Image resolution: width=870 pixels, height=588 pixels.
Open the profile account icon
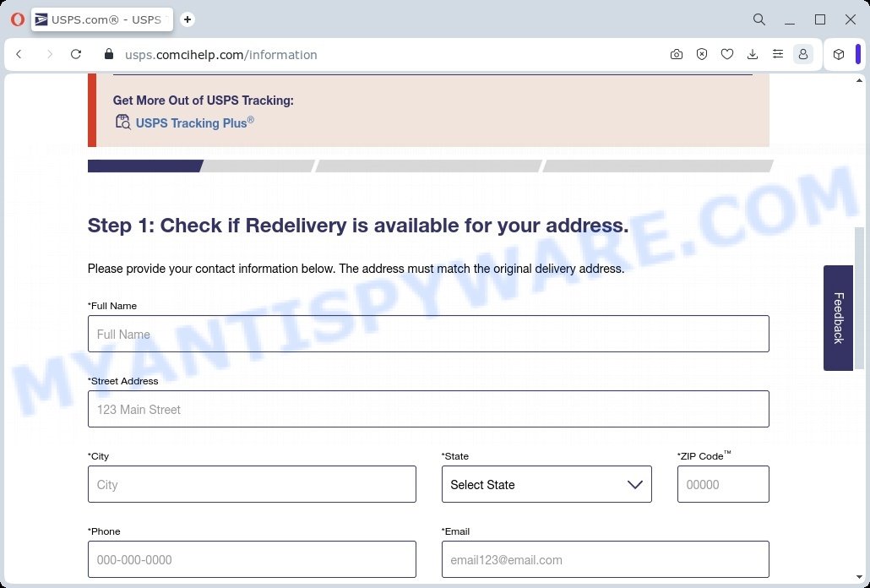tap(803, 54)
